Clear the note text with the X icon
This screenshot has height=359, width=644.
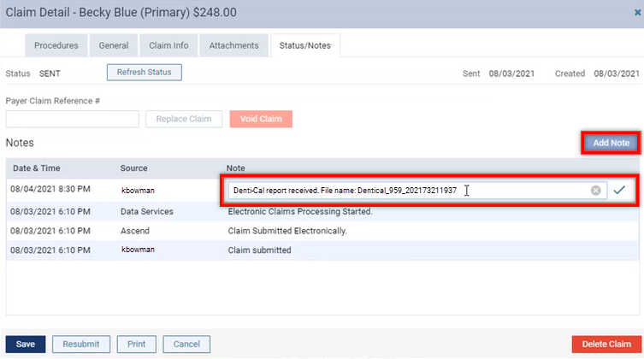(x=595, y=191)
